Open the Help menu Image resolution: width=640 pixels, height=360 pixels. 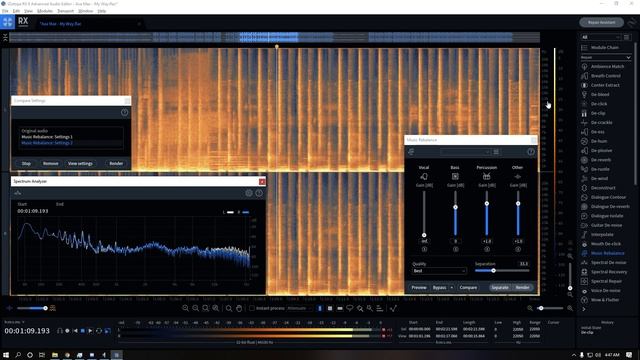(102, 11)
